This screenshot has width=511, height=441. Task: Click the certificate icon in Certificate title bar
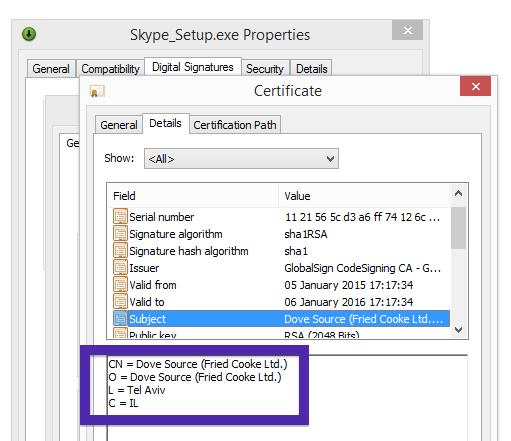click(97, 91)
